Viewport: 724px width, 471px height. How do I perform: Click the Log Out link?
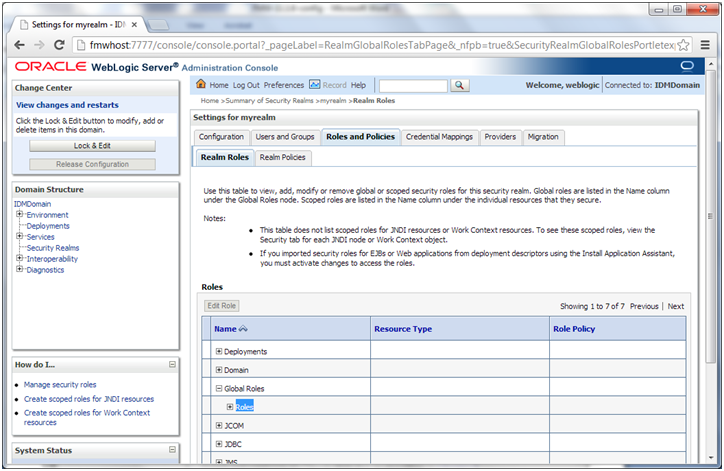[246, 85]
